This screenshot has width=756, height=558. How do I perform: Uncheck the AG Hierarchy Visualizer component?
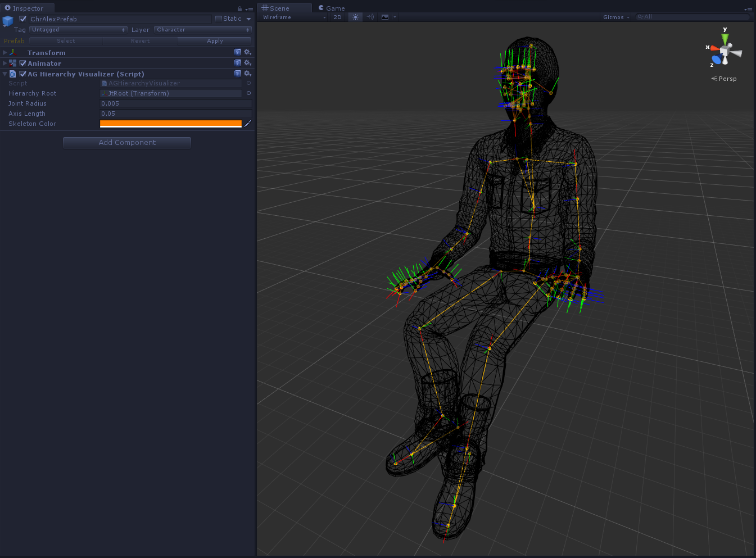pyautogui.click(x=23, y=74)
